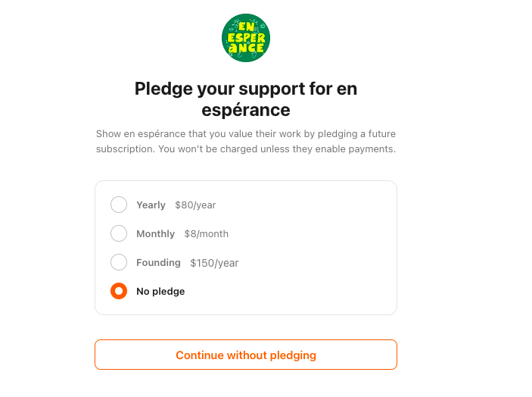Select the Monthly radio button
Image resolution: width=532 pixels, height=397 pixels.
(119, 233)
